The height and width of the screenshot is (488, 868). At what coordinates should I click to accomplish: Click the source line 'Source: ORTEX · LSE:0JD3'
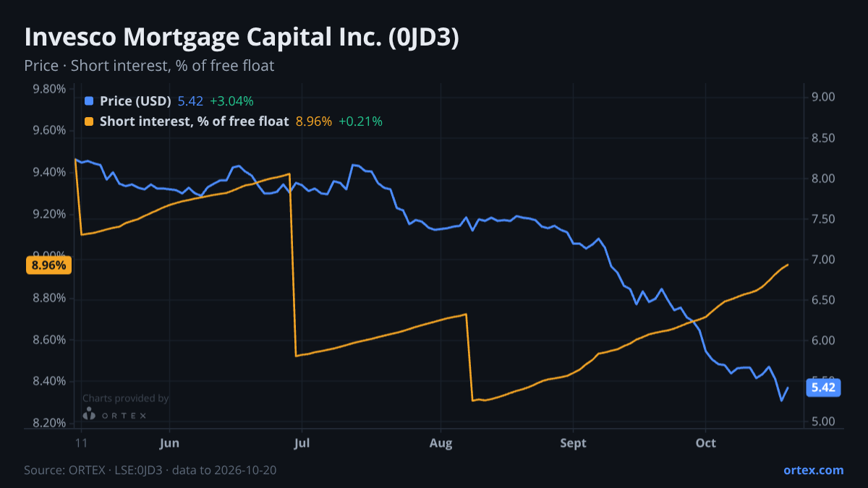94,470
